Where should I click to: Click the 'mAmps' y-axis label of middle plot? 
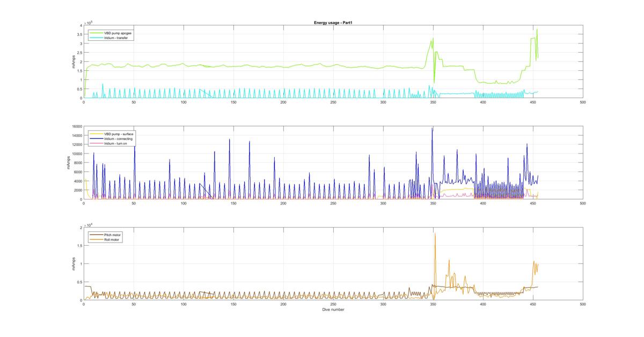click(x=69, y=163)
